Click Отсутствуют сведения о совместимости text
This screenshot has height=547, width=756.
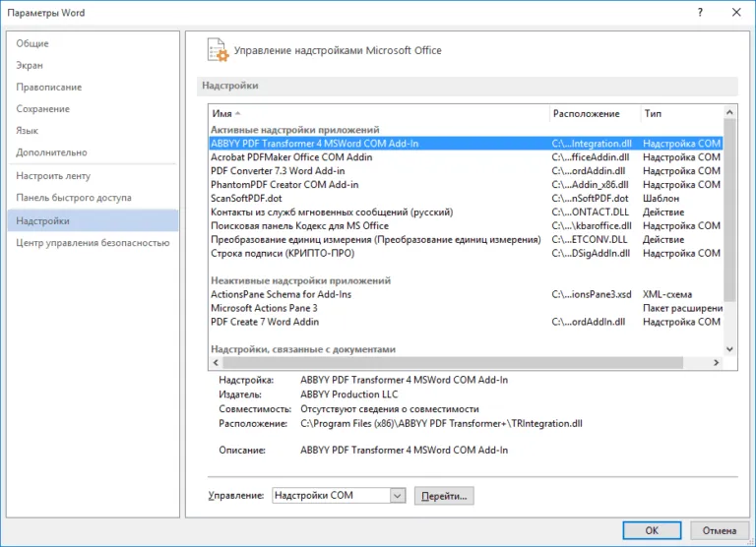[390, 409]
